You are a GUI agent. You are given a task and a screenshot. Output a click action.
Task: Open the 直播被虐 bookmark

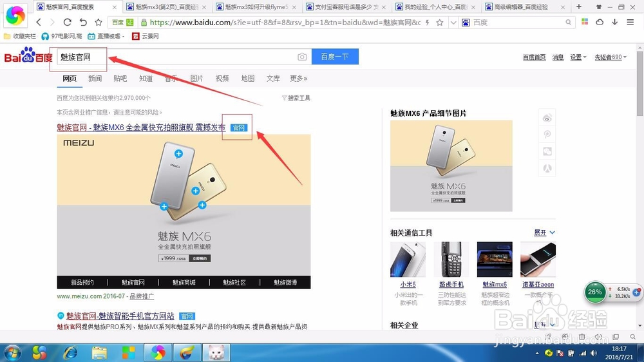point(106,36)
